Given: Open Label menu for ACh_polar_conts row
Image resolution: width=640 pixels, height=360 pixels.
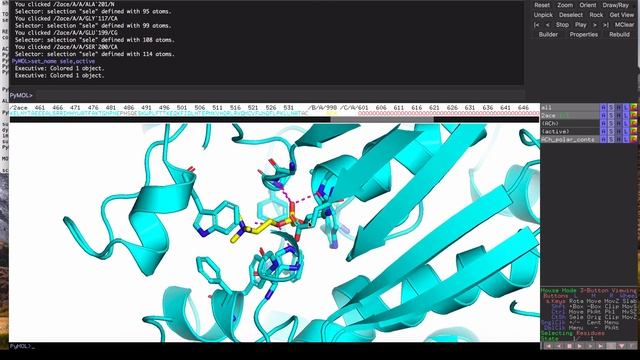Looking at the screenshot, I should point(626,140).
